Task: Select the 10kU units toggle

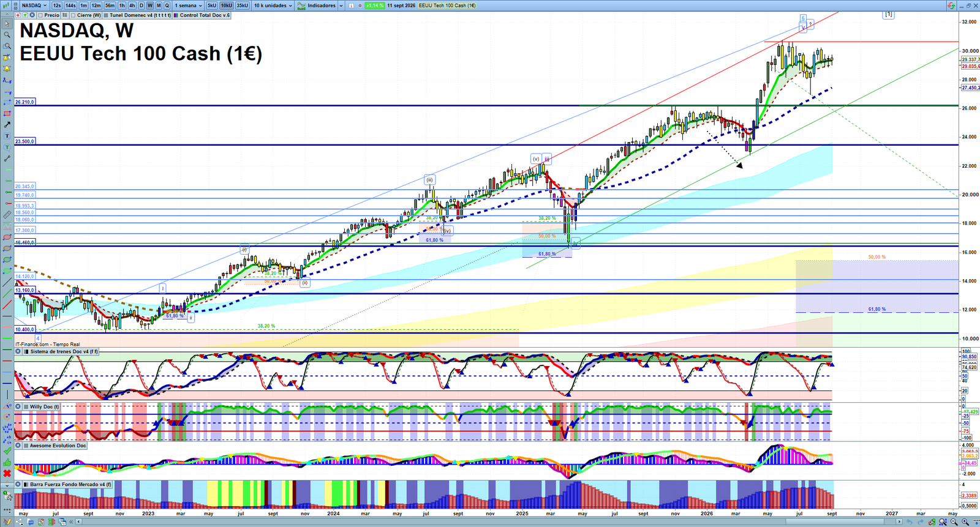Action: coord(226,6)
